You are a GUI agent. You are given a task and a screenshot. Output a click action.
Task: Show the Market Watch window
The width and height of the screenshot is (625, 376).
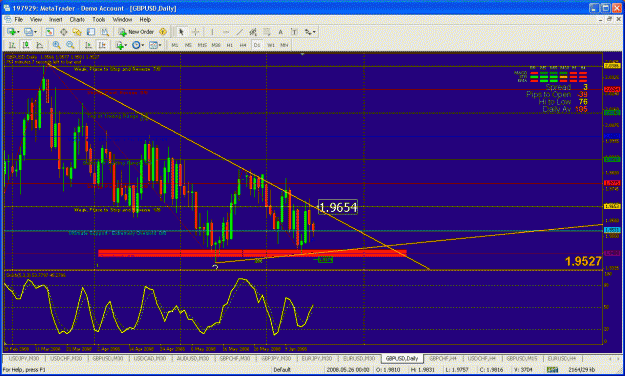click(49, 32)
